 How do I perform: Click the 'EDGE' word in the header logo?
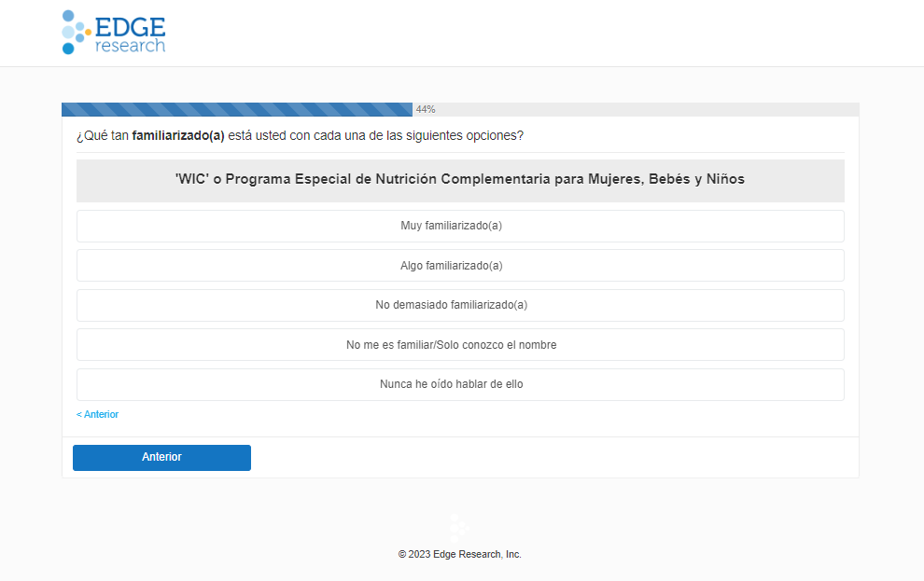tap(130, 26)
